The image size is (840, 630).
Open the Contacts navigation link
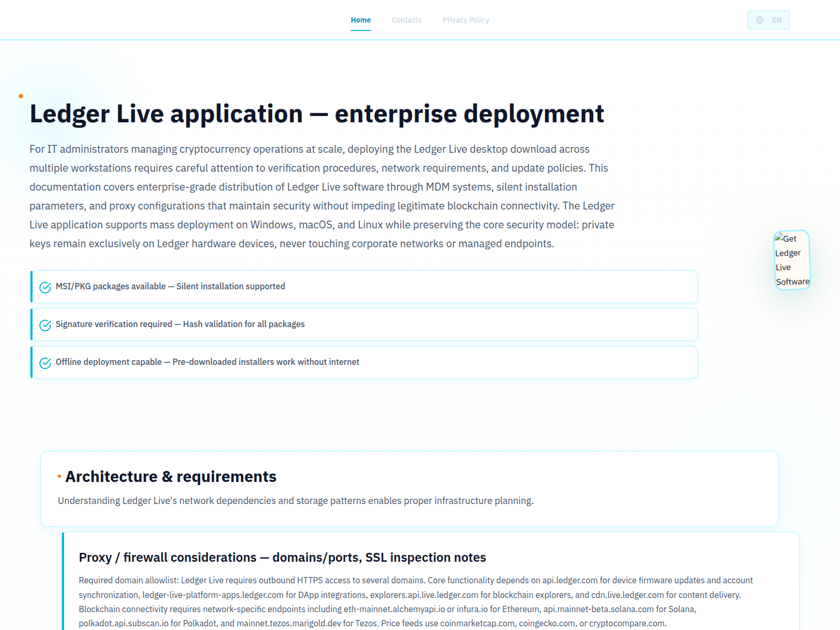pos(406,20)
